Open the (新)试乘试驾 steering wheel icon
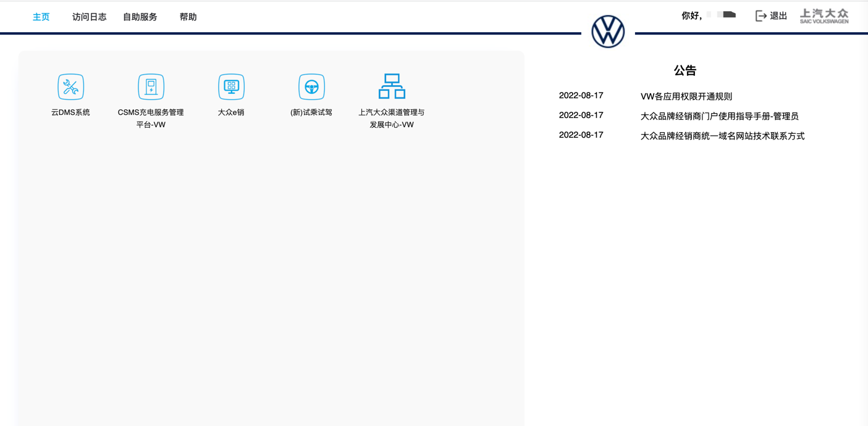The height and width of the screenshot is (426, 868). [x=311, y=86]
